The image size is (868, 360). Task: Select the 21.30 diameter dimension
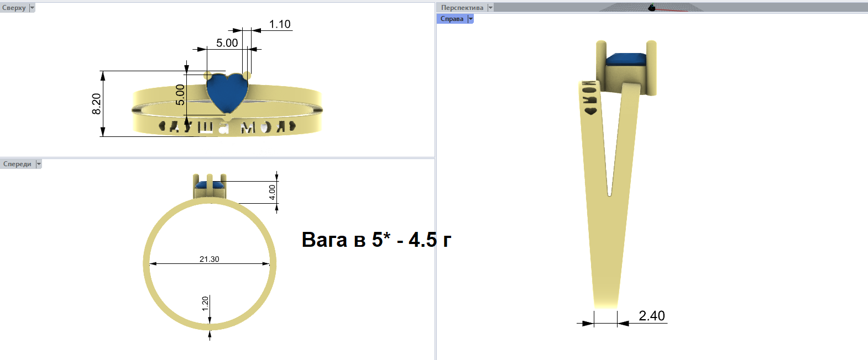pos(209,259)
